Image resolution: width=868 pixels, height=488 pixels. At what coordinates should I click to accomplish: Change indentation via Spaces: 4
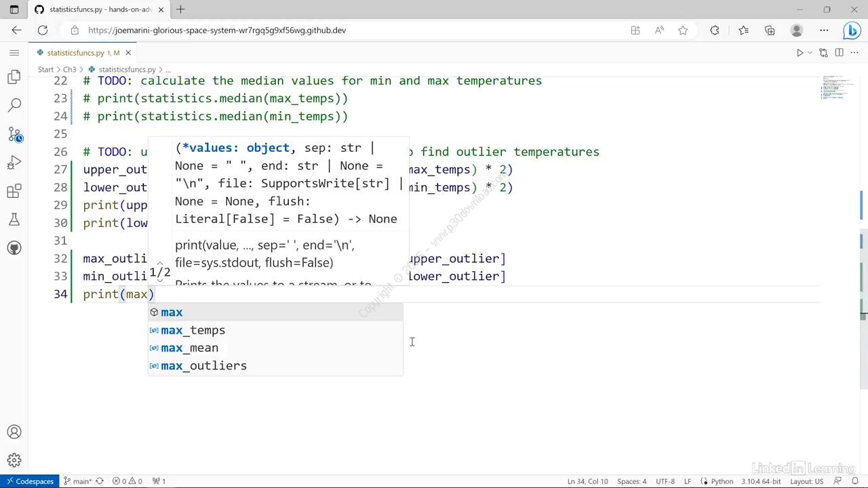tap(632, 481)
